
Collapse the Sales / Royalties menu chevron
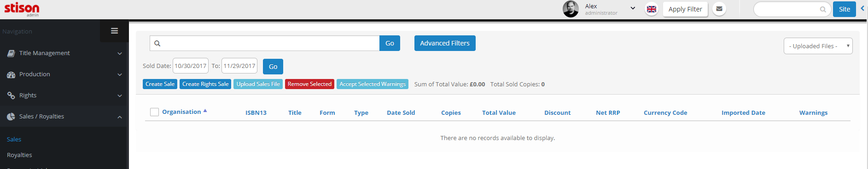pos(120,117)
